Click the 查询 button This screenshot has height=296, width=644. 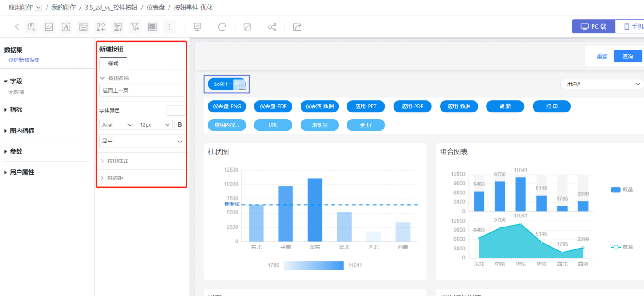(x=628, y=56)
